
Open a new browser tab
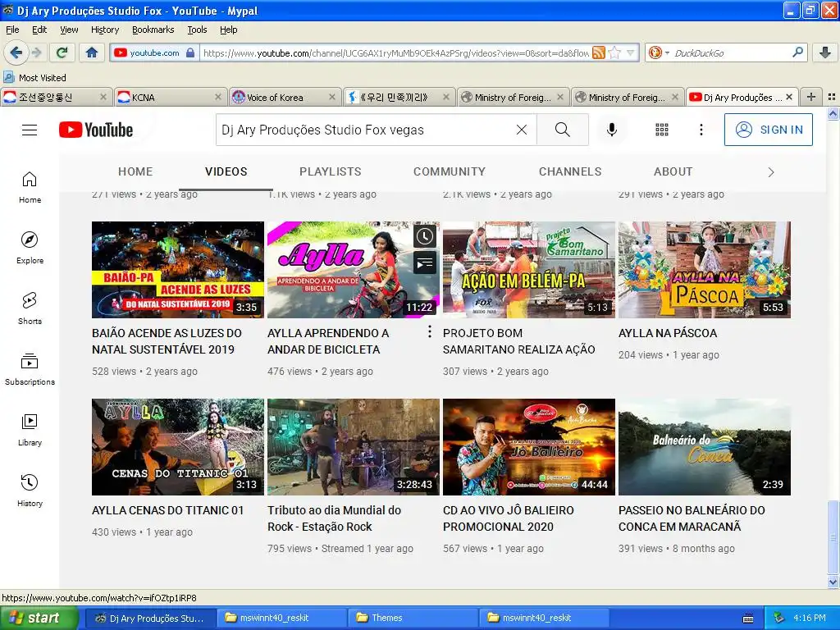pos(811,97)
